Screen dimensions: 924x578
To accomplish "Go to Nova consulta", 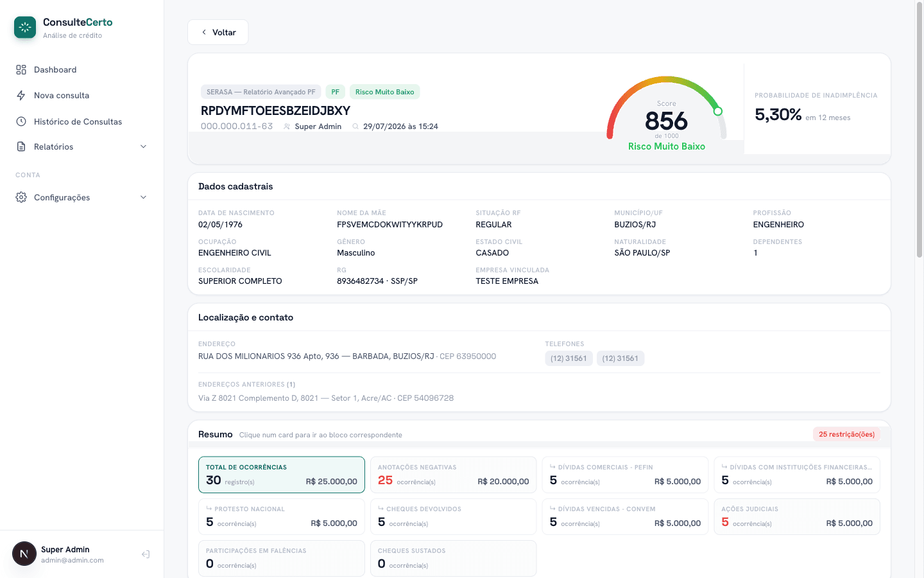I will coord(82,95).
